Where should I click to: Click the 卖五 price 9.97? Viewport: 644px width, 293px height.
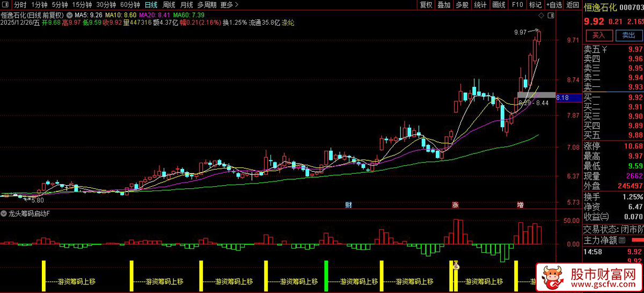635,49
